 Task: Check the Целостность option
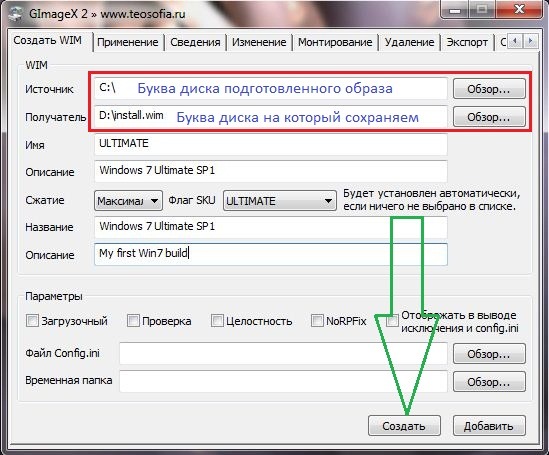pos(217,320)
